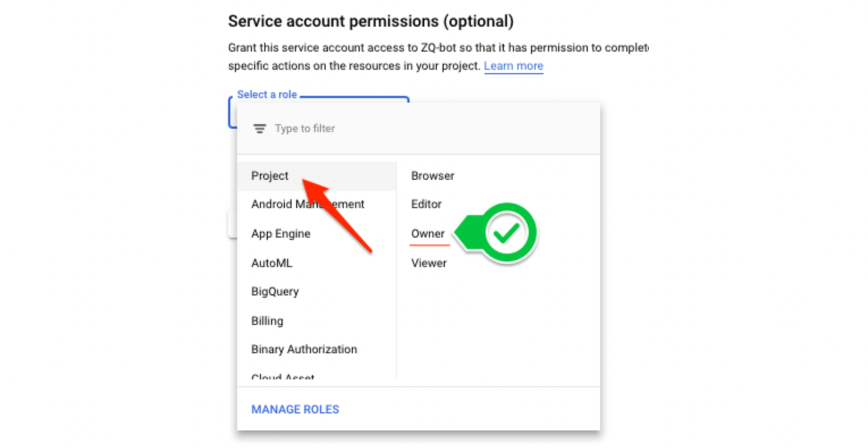Viewport: 868px width, 448px height.
Task: Open the Learn more link
Action: 513,66
